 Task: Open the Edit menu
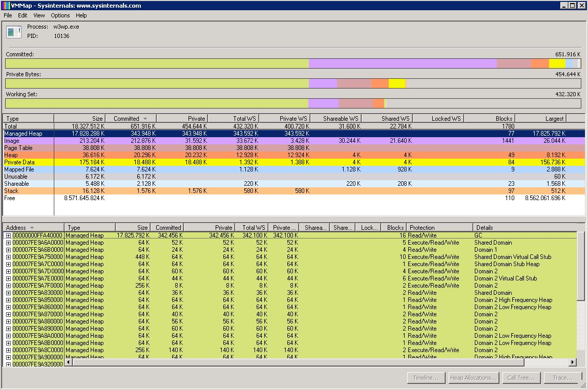23,15
